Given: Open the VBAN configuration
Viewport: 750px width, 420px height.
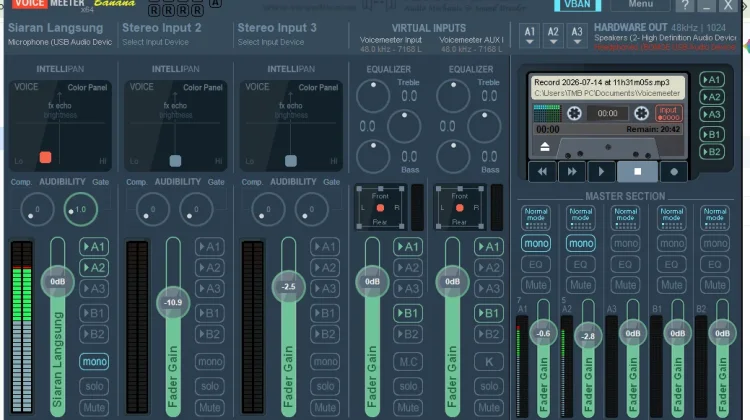Looking at the screenshot, I should 577,5.
